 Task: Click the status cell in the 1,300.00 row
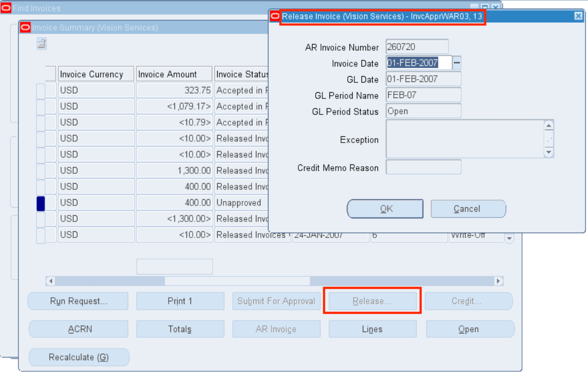[242, 171]
